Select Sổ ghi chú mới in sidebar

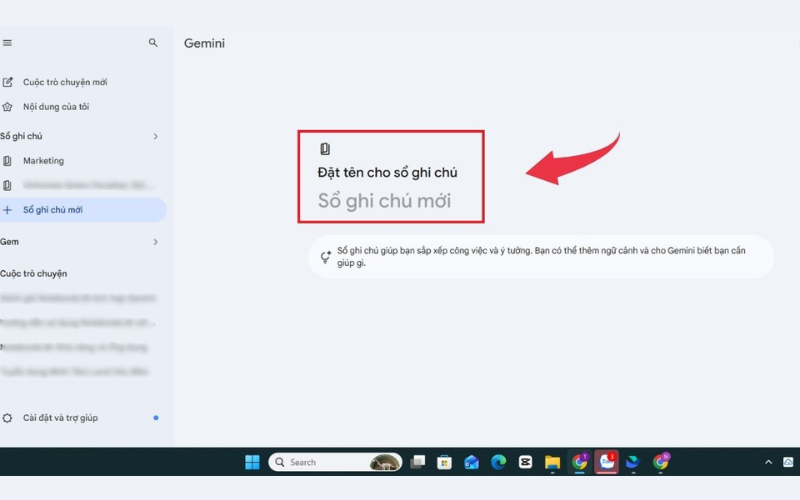coord(83,210)
